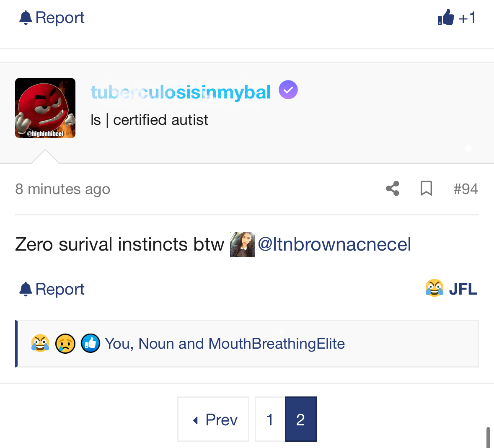Report the Zero survival instincts post
The height and width of the screenshot is (448, 494).
click(52, 289)
